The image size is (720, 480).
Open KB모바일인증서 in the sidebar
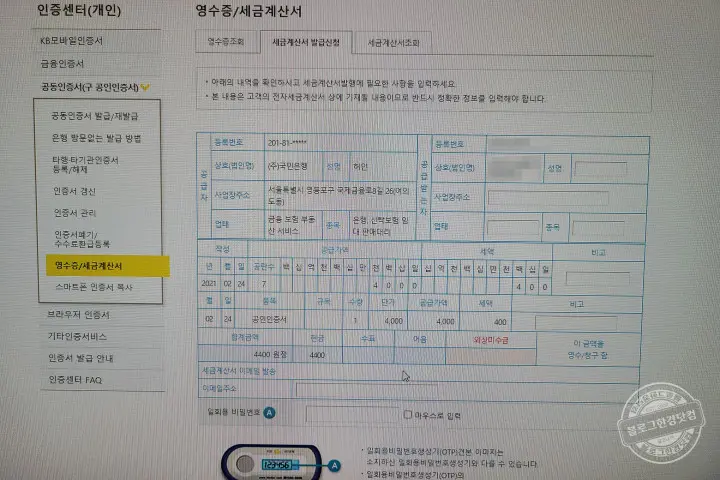(72, 41)
